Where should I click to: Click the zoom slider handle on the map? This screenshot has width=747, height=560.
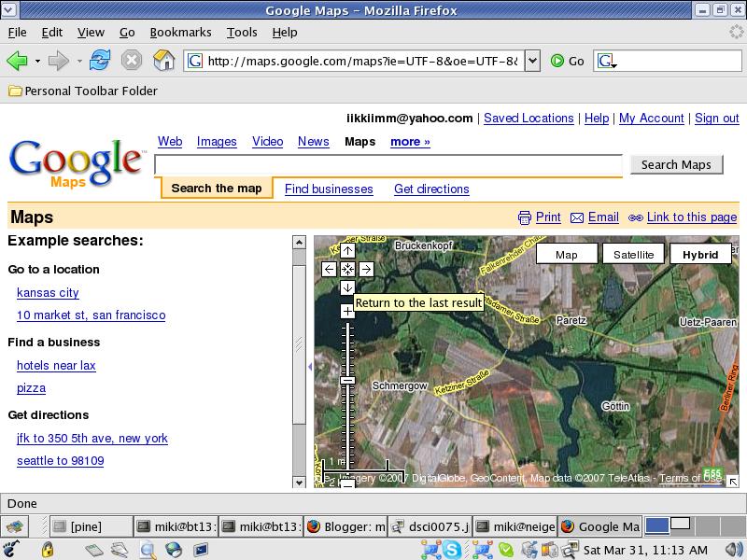point(347,381)
